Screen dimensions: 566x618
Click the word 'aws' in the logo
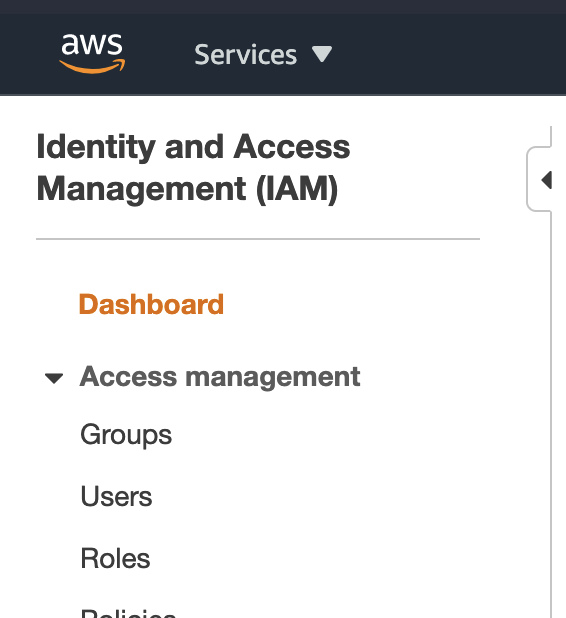(x=92, y=44)
